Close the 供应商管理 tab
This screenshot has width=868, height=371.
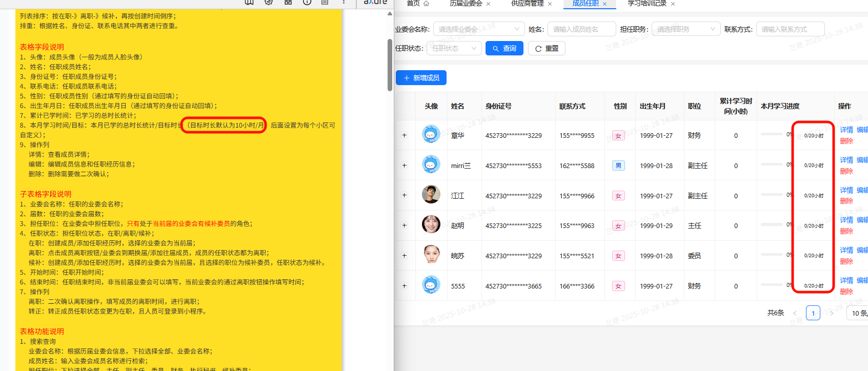[x=550, y=4]
